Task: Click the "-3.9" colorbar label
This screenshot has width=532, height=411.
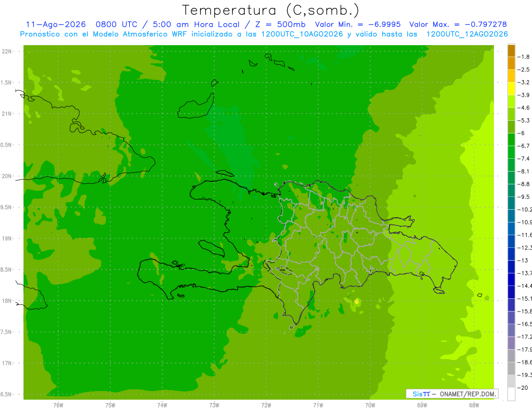Action: click(x=524, y=95)
